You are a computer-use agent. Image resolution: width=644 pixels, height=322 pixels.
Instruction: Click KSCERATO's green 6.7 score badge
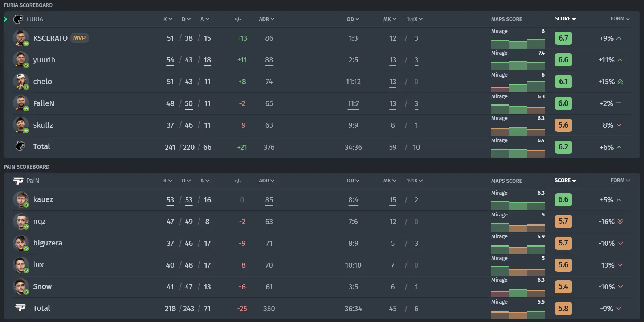coord(563,38)
